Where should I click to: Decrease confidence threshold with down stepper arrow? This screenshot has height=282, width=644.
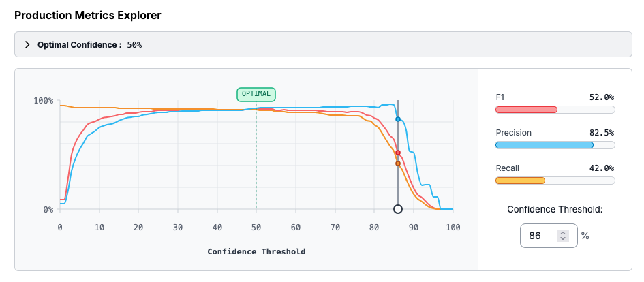pos(562,239)
